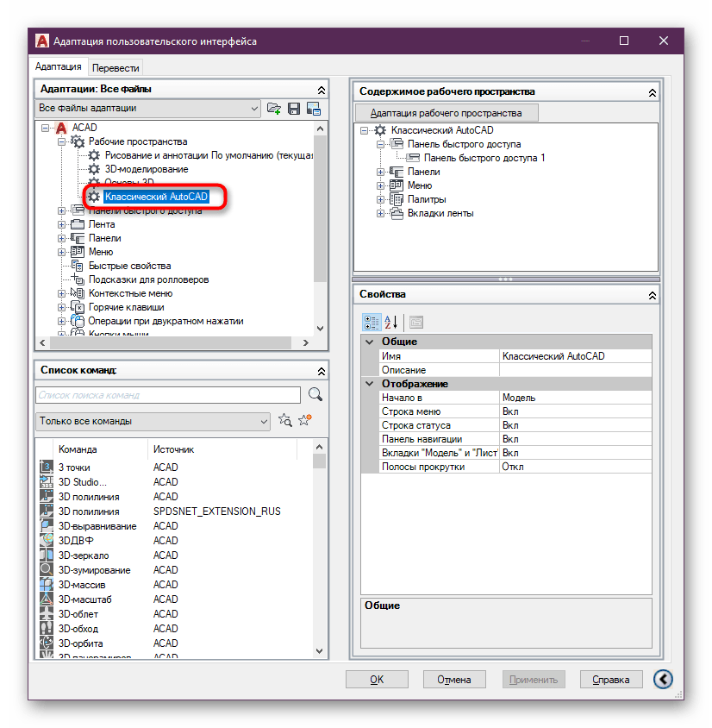This screenshot has height=728, width=712.
Task: Click the Лента folder icon in the tree
Action: pyautogui.click(x=77, y=224)
